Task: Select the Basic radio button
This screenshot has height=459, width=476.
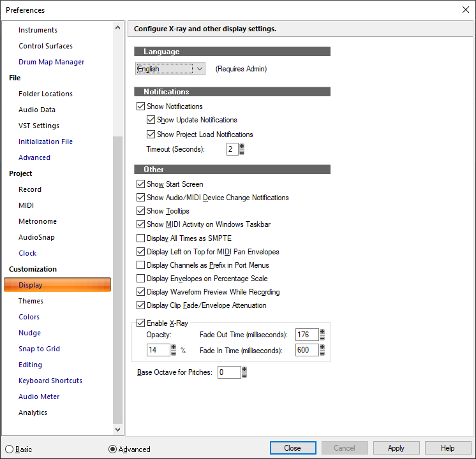Action: click(x=10, y=449)
